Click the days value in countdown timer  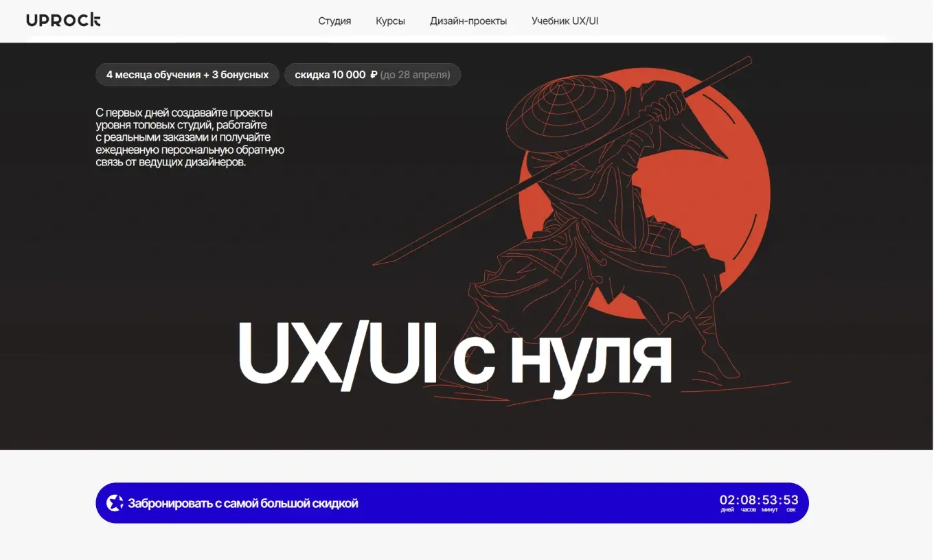(727, 500)
